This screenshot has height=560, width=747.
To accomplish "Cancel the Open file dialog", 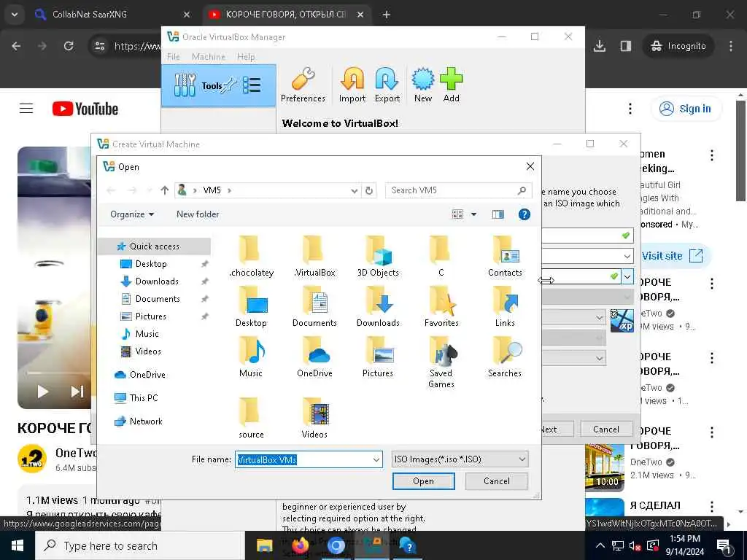I will (496, 481).
